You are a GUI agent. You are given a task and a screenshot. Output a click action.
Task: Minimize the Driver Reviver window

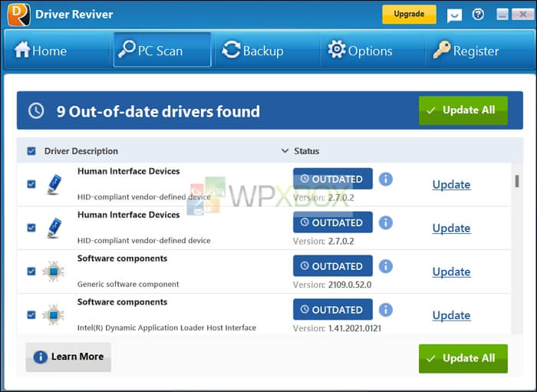(502, 14)
